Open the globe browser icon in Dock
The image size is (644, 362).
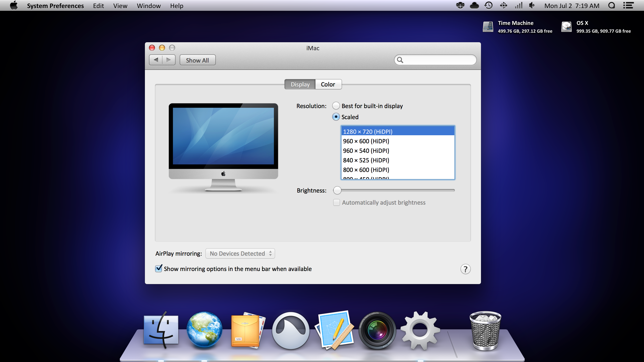click(204, 330)
